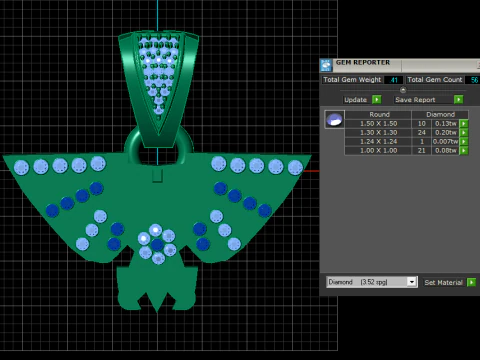This screenshot has width=480, height=360.
Task: Click the Gem Reporter title bar icon
Action: [x=326, y=65]
